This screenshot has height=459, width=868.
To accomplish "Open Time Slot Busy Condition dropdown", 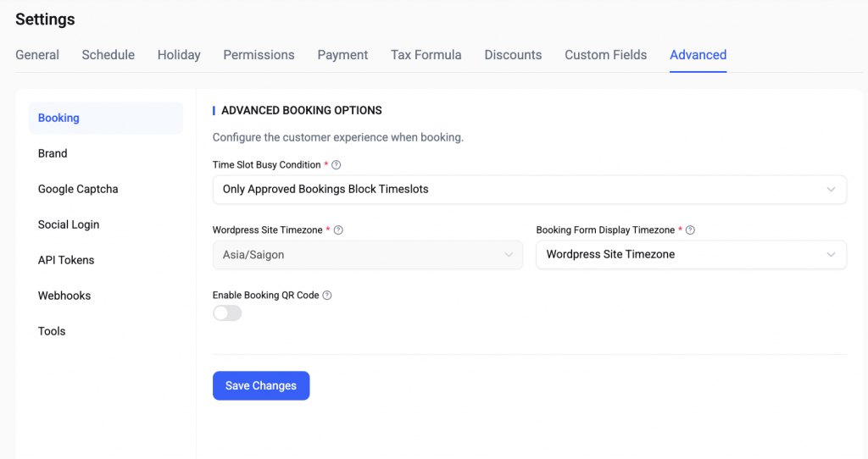I will 529,190.
